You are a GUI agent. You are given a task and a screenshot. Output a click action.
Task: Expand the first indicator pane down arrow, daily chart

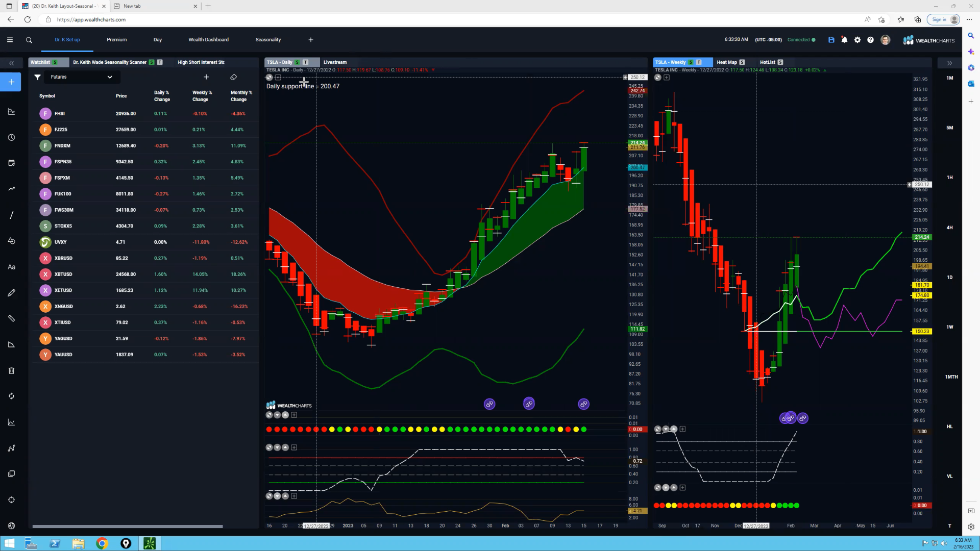[x=277, y=415]
